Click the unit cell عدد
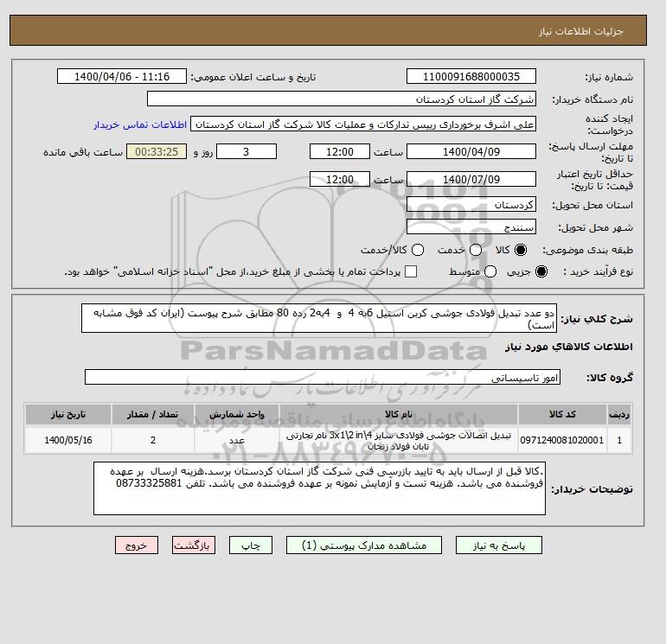Screen dimensions: 666x644 click(237, 440)
